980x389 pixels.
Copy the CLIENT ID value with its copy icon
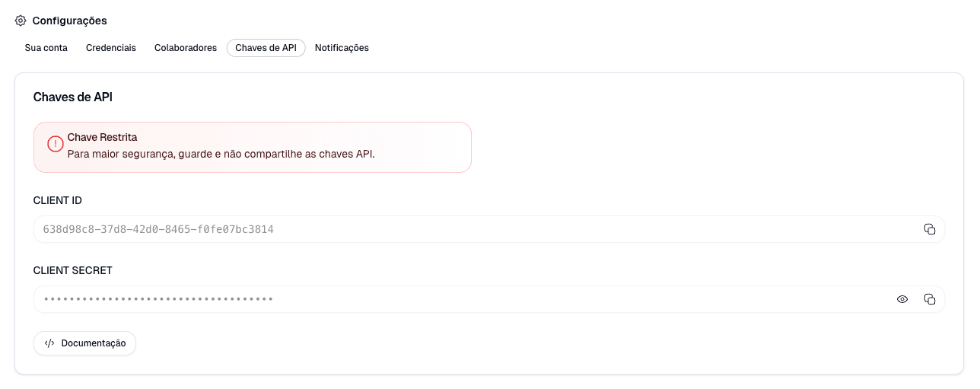tap(929, 229)
